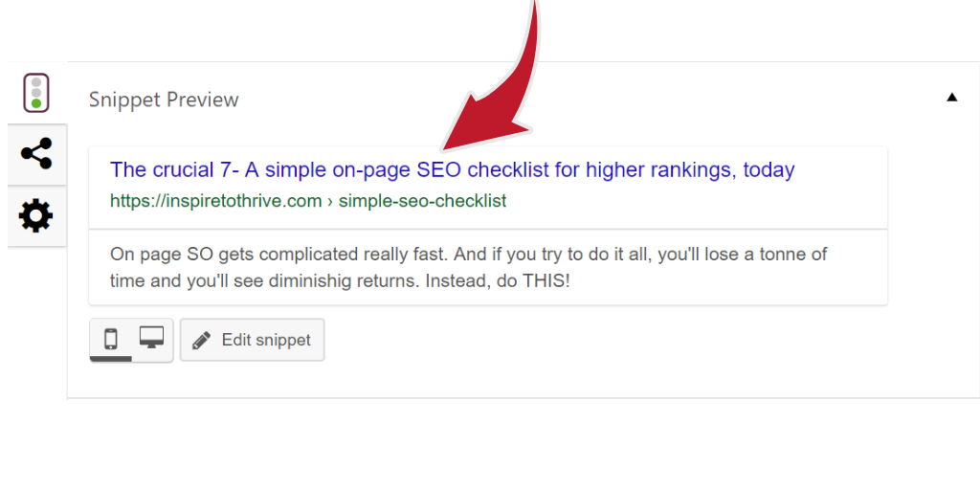Viewport: 980px width, 490px height.
Task: Click the breadcrumb separator in the URL
Action: click(330, 201)
